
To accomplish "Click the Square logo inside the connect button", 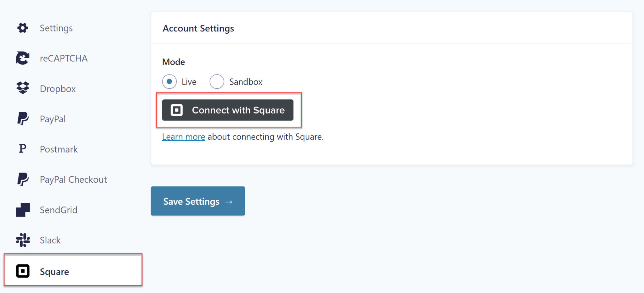I will [176, 110].
